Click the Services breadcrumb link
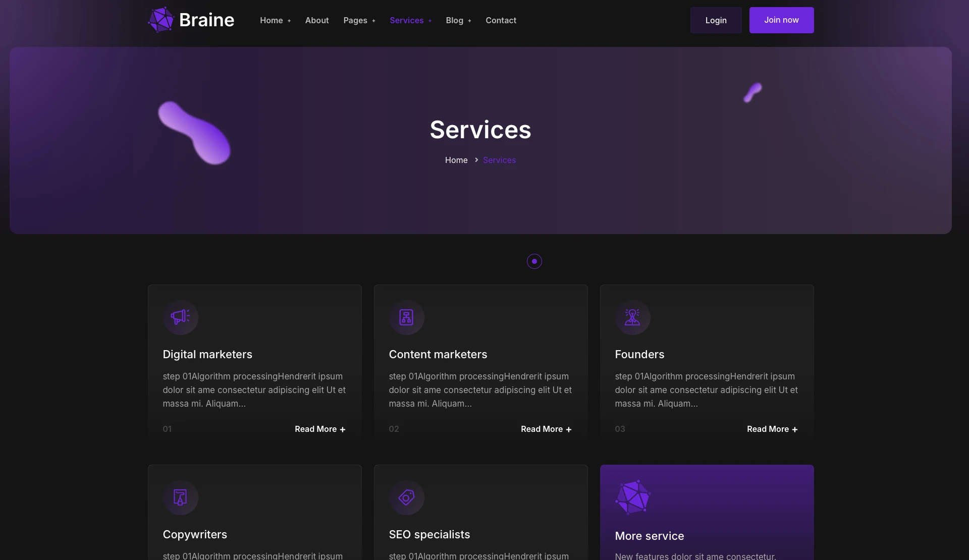The height and width of the screenshot is (560, 969). (x=500, y=160)
